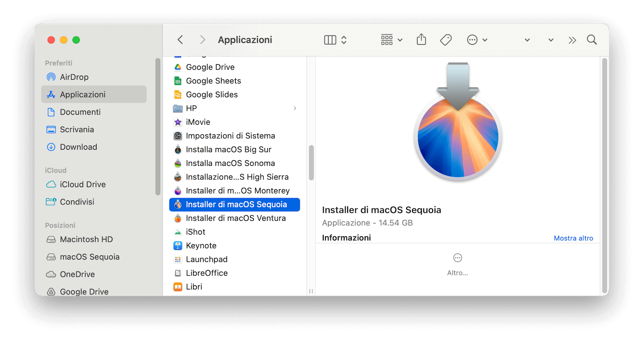
Task: Select the text 'Installa macOS Sonoma'
Action: tap(230, 163)
